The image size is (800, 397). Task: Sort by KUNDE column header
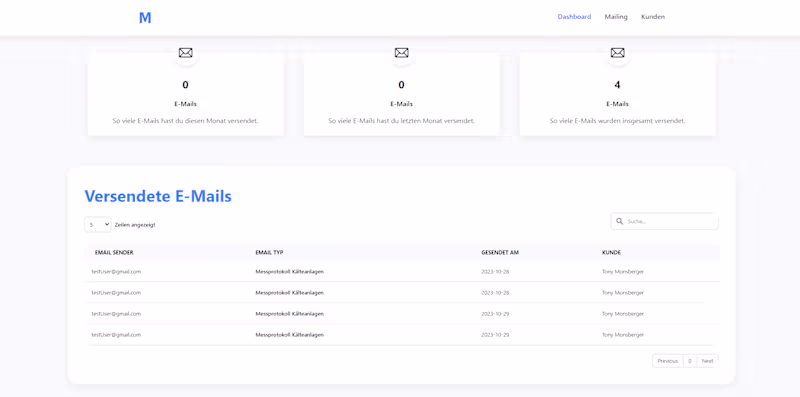tap(611, 253)
